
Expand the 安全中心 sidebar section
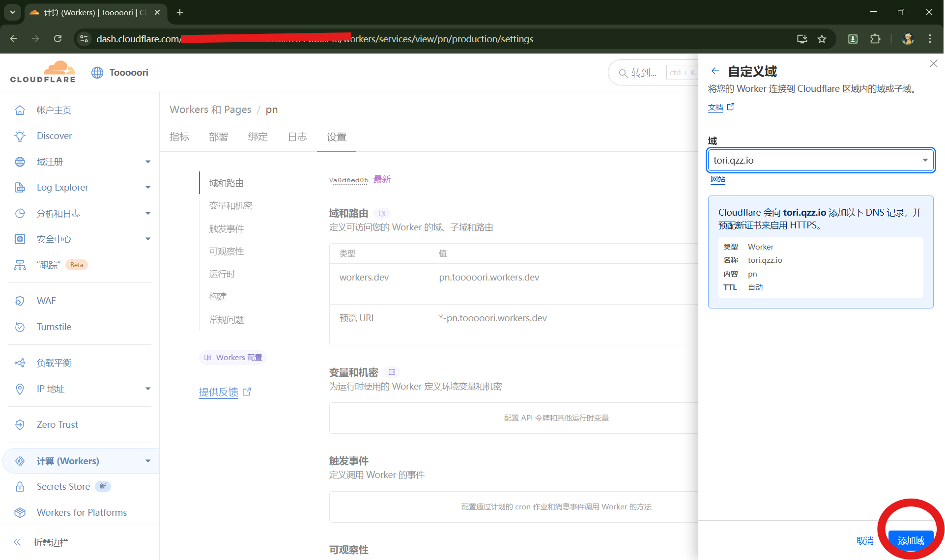[x=147, y=239]
